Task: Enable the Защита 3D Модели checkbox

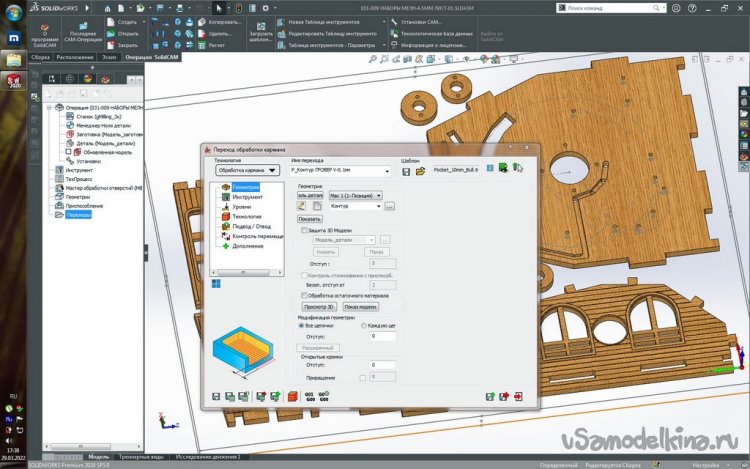Action: click(305, 229)
